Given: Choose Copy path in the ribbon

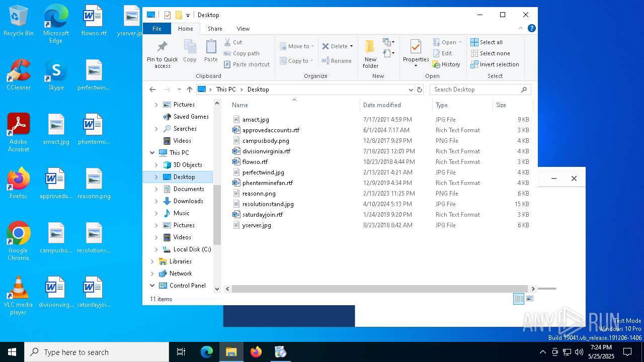Looking at the screenshot, I should 242,53.
